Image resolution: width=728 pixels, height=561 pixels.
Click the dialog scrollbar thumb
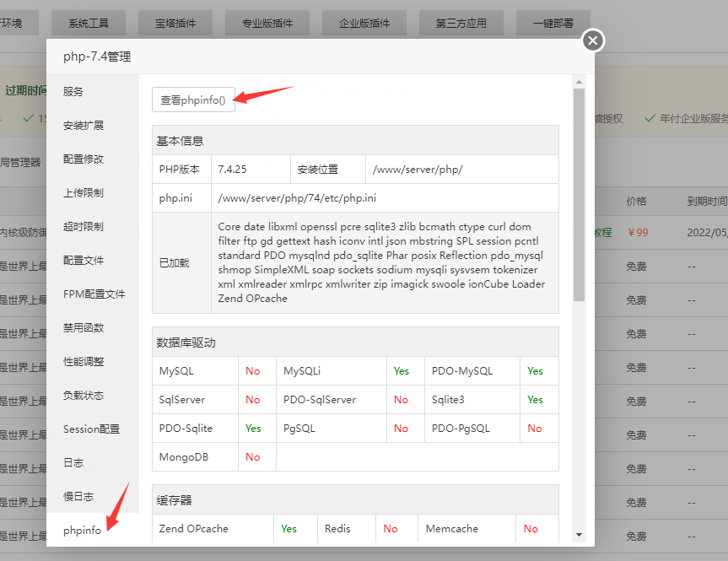coord(579,195)
